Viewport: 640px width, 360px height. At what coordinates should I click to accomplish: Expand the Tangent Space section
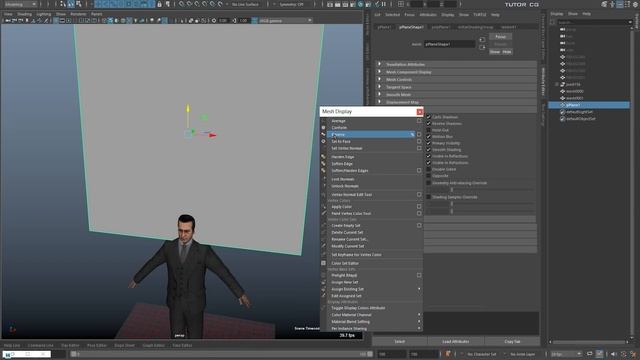380,87
